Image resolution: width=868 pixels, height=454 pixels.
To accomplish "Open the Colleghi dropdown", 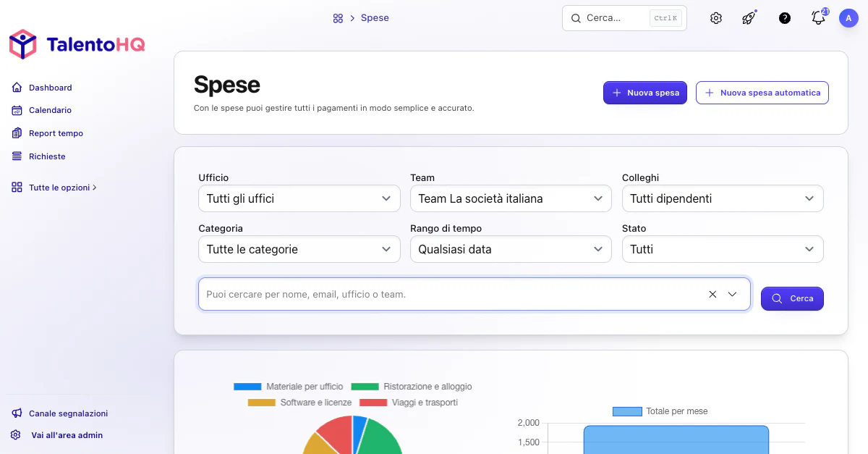I will (x=723, y=198).
